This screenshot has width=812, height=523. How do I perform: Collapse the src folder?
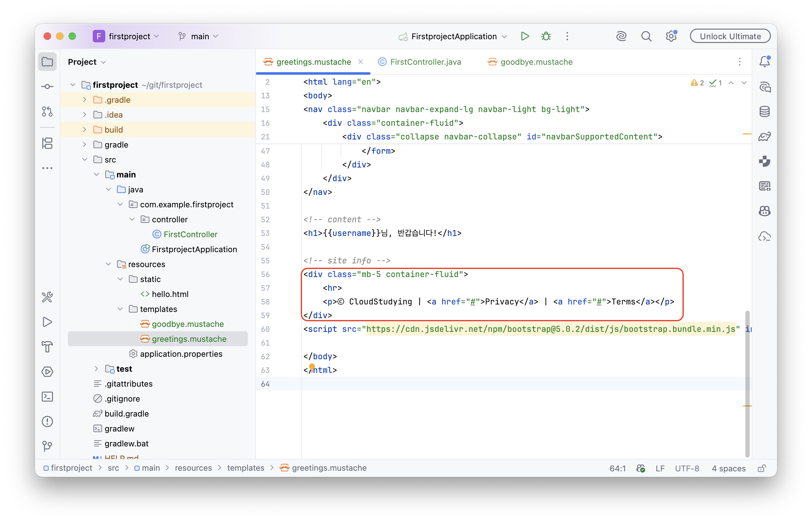tap(85, 160)
